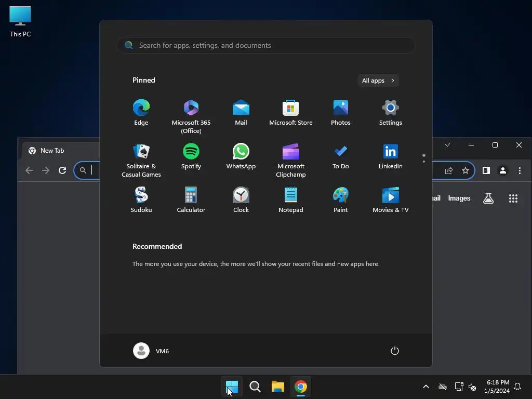
Task: Open the Paint app
Action: pyautogui.click(x=341, y=200)
